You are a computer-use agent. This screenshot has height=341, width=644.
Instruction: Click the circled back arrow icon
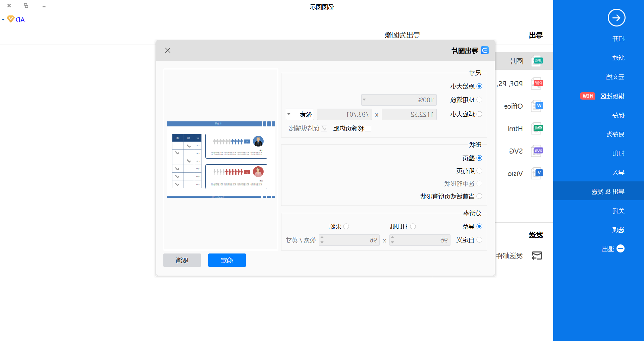coord(616,18)
